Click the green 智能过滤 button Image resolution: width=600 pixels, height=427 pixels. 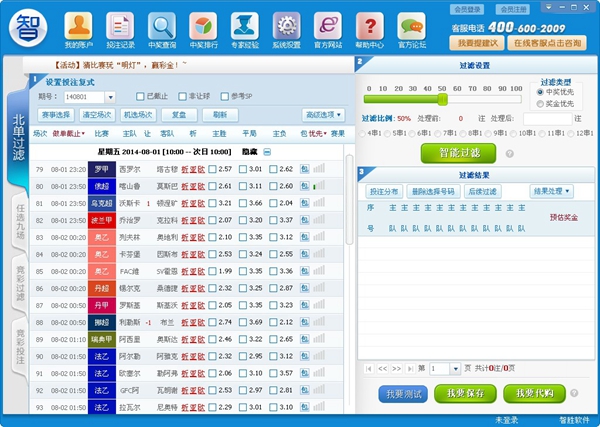coord(459,153)
